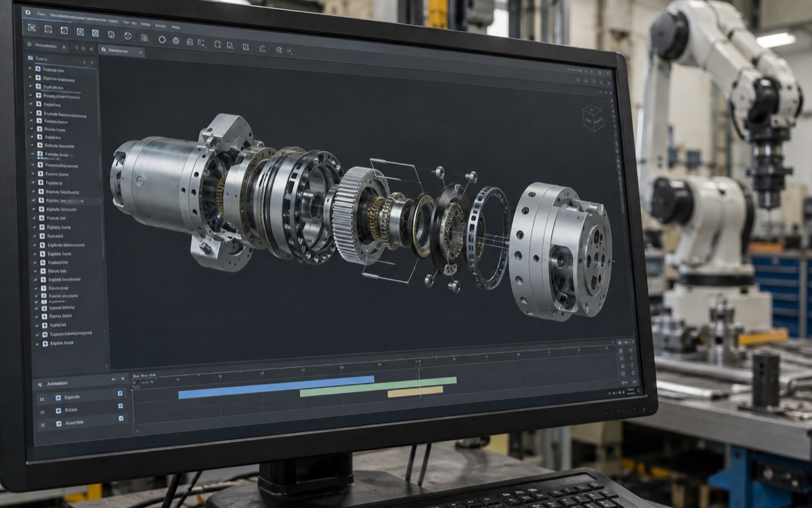Uncheck the Explode animation checkbox

(x=121, y=394)
